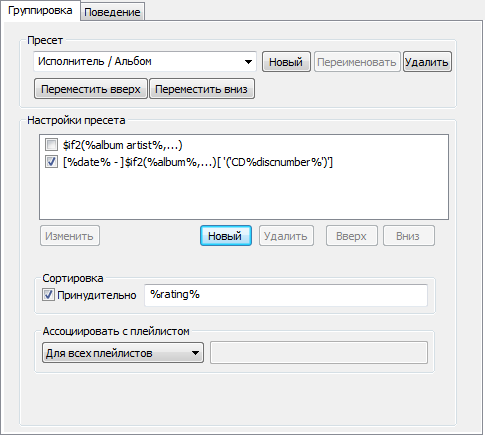485x436 pixels.
Task: Click Удалить button under preset settings list
Action: [x=286, y=236]
